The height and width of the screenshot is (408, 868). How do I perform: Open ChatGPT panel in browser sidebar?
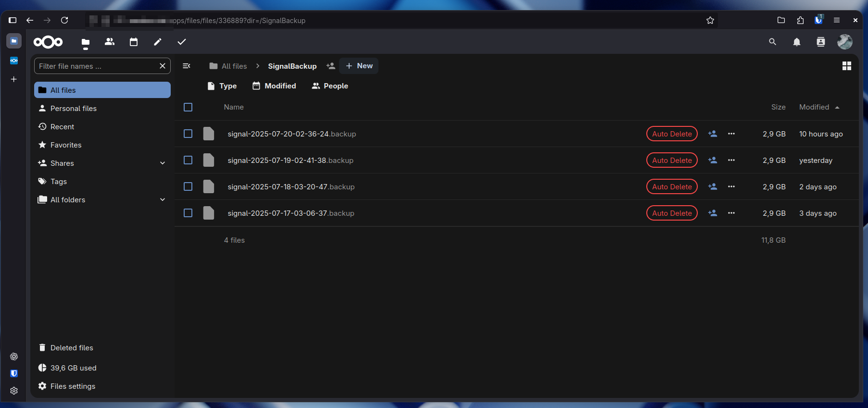[14, 357]
